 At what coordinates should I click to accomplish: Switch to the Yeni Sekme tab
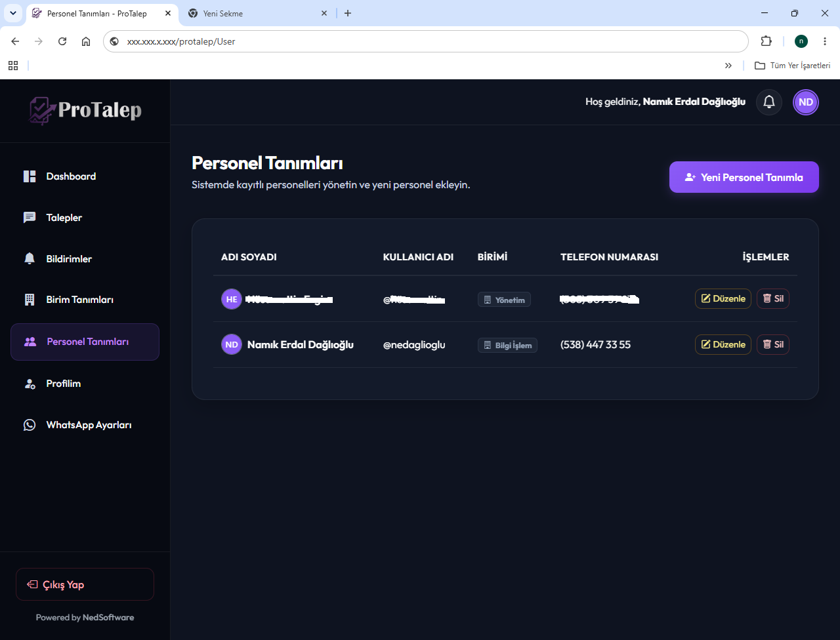[257, 13]
